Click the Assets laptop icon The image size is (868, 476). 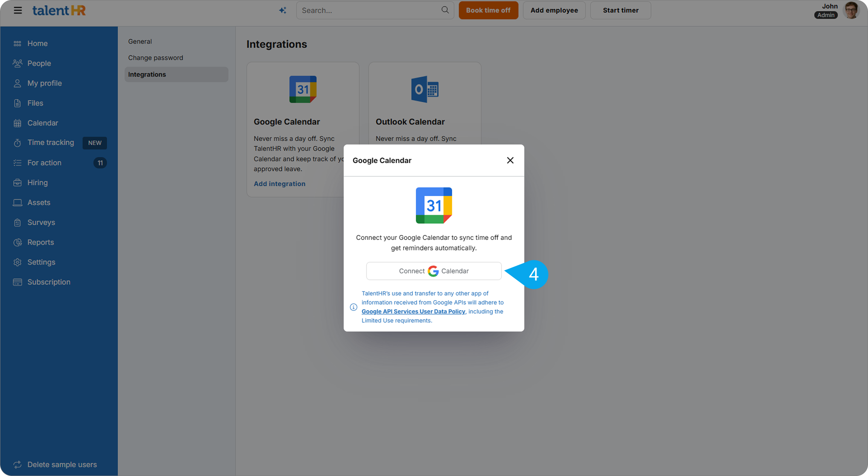pos(17,203)
